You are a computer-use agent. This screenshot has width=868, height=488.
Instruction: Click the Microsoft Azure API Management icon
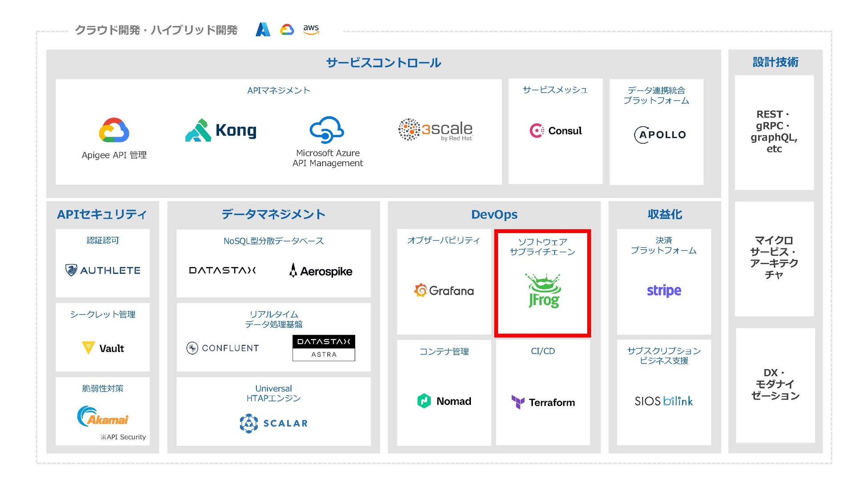(327, 129)
